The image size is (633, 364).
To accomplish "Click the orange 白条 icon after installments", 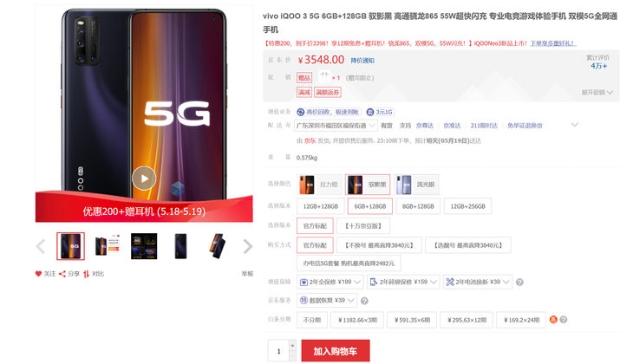I will coord(553,320).
